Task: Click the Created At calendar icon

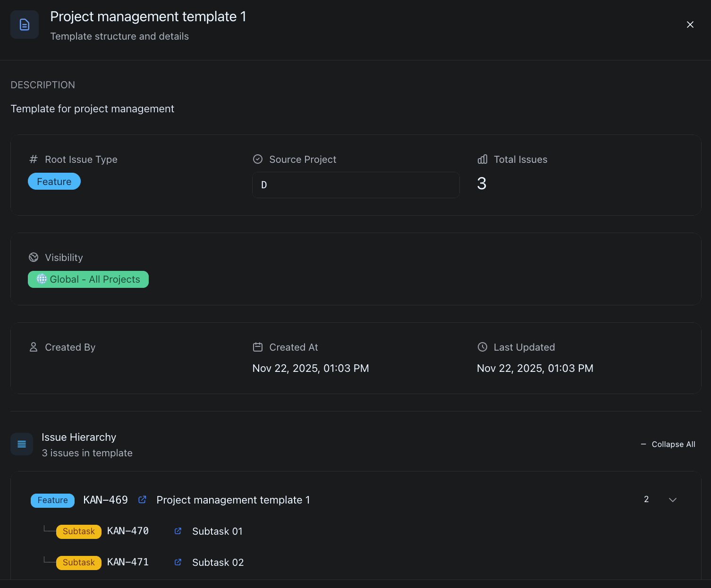Action: [x=258, y=347]
